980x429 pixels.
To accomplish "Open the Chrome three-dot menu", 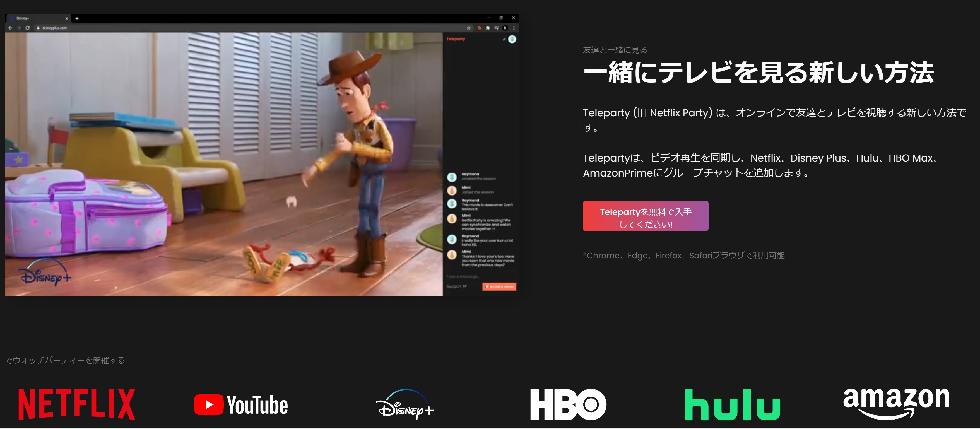I will pos(514,28).
